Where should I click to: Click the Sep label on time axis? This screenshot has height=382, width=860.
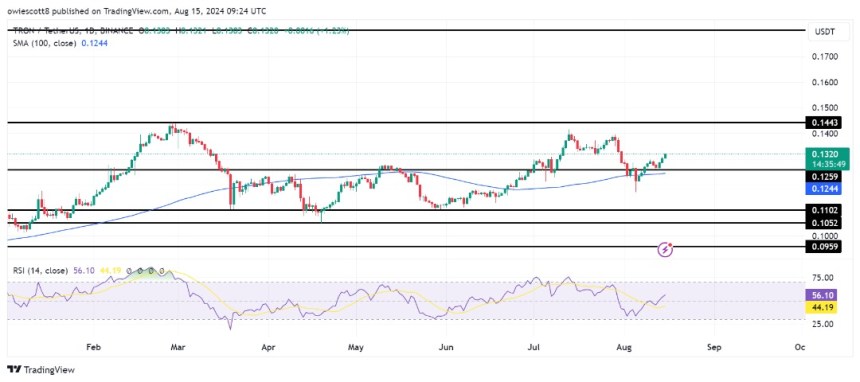[714, 347]
